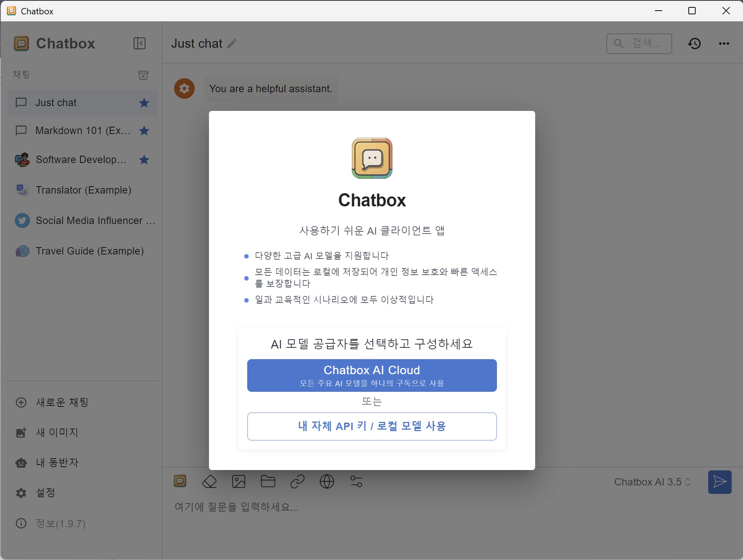Toggle web browsing globe icon
The height and width of the screenshot is (560, 743).
point(327,481)
